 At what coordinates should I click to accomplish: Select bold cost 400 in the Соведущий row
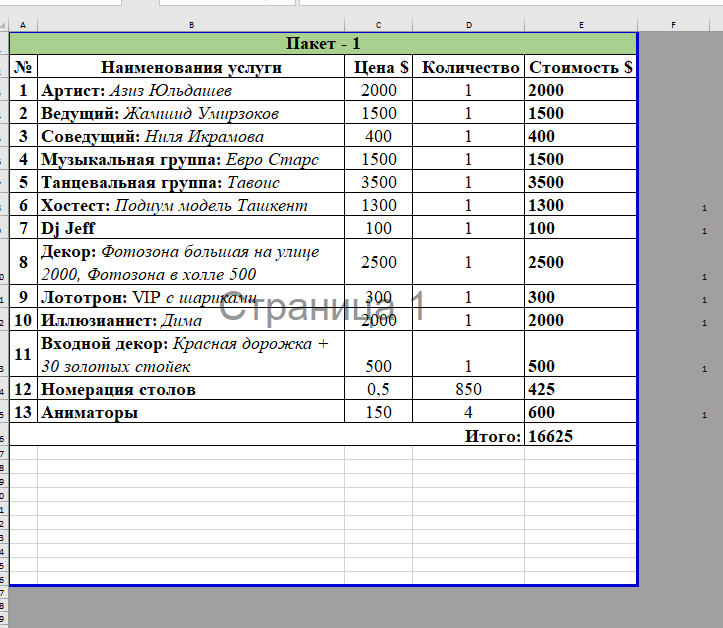click(x=581, y=136)
